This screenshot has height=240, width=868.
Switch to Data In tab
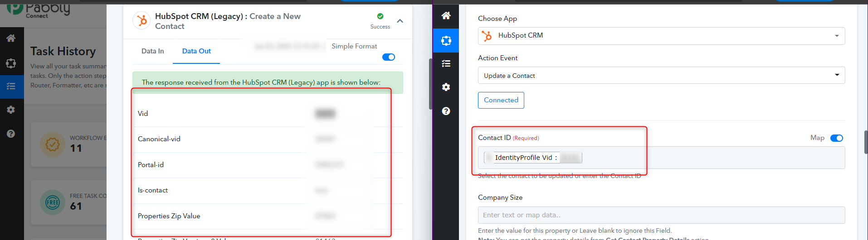pos(152,51)
